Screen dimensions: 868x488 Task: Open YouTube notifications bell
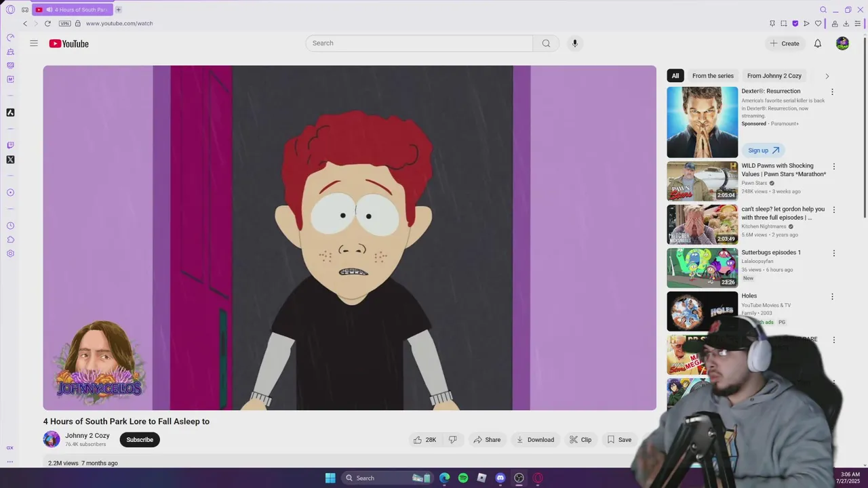coord(818,43)
